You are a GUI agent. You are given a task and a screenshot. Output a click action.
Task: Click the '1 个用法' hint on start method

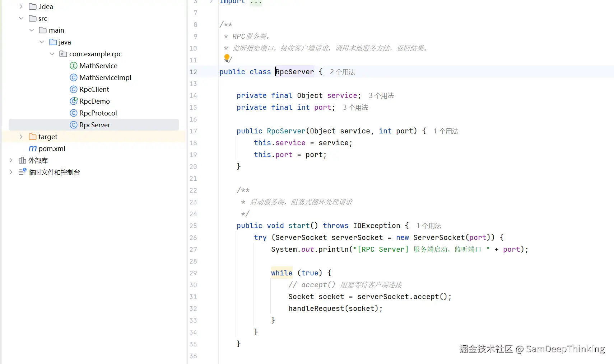click(429, 226)
